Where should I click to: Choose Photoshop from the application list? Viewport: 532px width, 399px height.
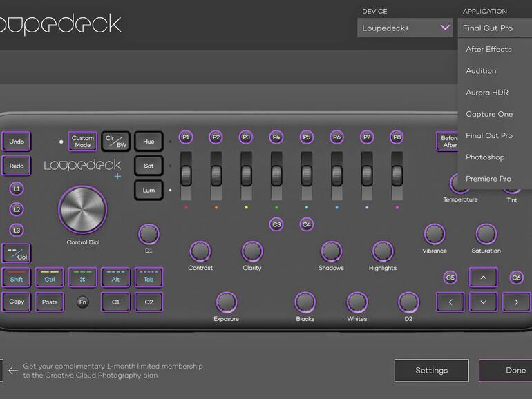[485, 157]
